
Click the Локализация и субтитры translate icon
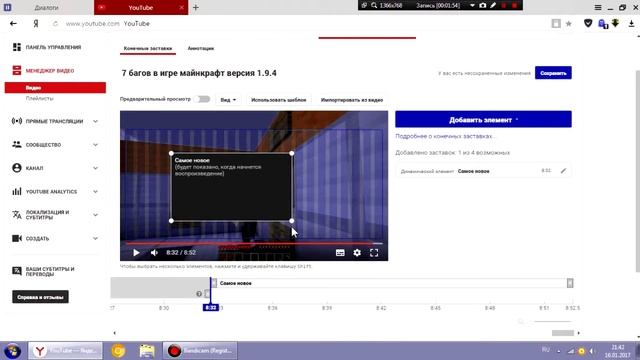pyautogui.click(x=17, y=215)
